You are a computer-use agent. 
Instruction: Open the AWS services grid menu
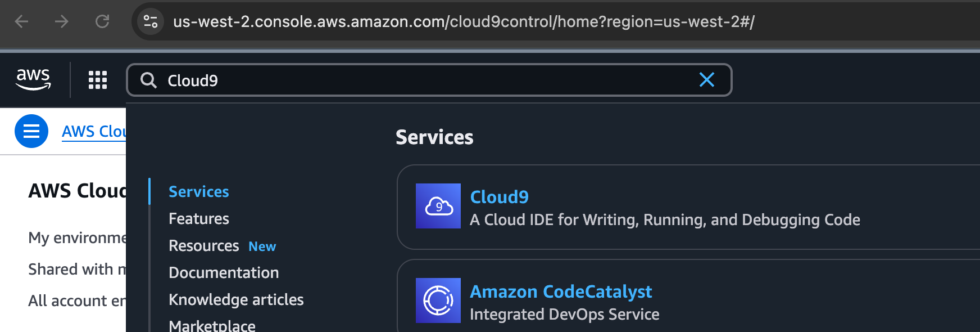(x=98, y=80)
